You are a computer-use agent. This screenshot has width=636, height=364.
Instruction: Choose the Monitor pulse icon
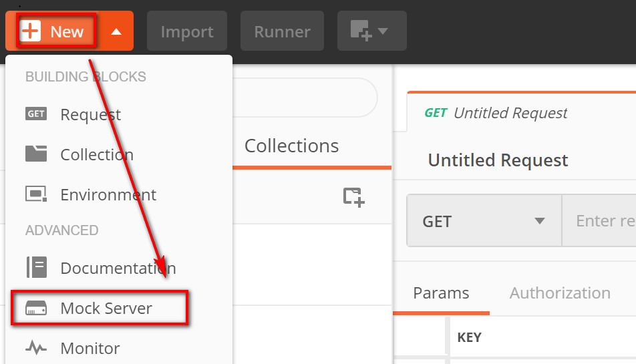pos(36,348)
